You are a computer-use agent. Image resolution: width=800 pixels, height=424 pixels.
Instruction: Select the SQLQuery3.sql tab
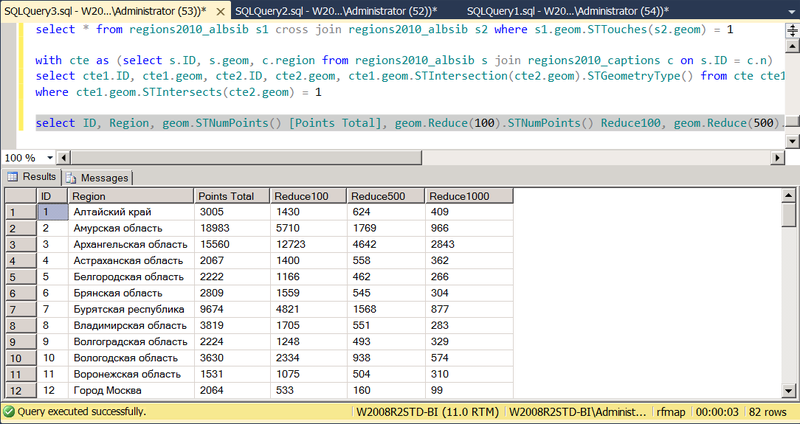point(105,9)
